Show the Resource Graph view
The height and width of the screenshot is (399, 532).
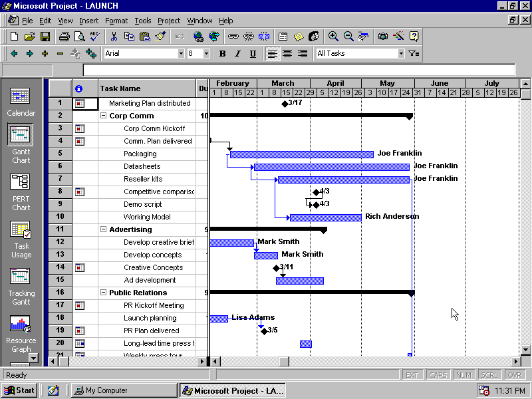[x=21, y=334]
